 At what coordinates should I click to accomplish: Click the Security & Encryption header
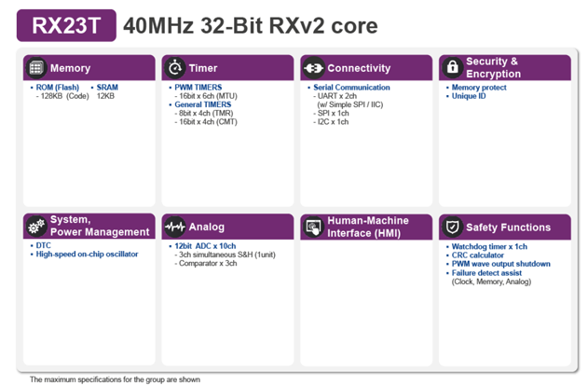(493, 67)
